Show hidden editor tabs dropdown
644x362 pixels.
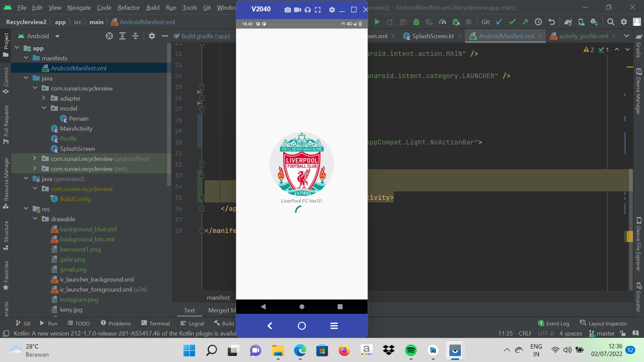[x=627, y=36]
